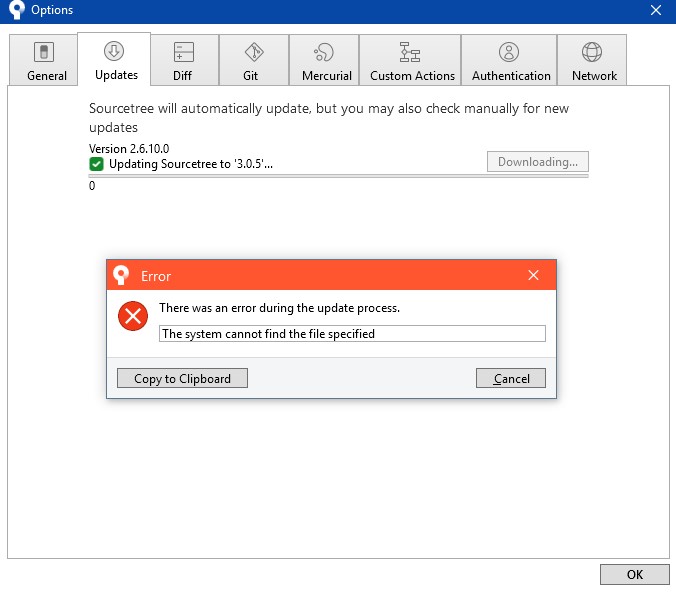676x592 pixels.
Task: Toggle the green Updating Sourcetree checkbox
Action: point(96,164)
